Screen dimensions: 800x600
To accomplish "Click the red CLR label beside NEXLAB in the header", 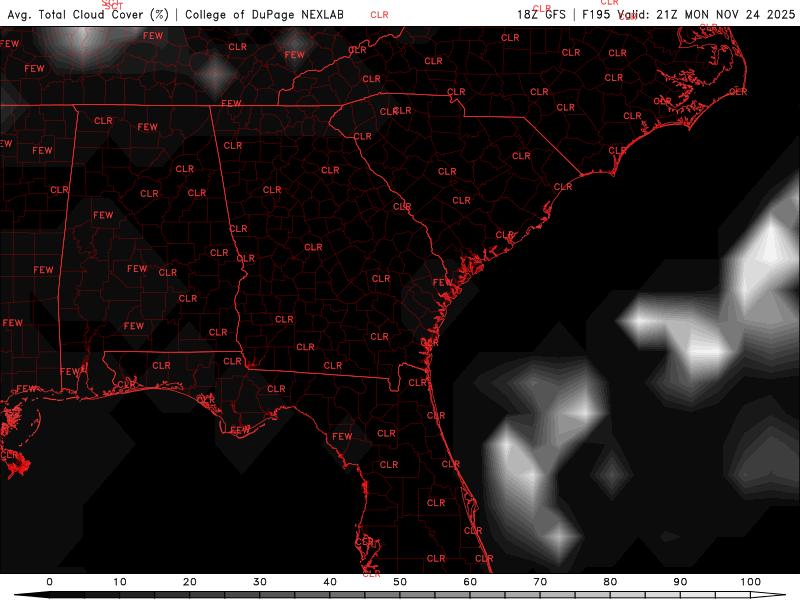I will click(x=380, y=15).
